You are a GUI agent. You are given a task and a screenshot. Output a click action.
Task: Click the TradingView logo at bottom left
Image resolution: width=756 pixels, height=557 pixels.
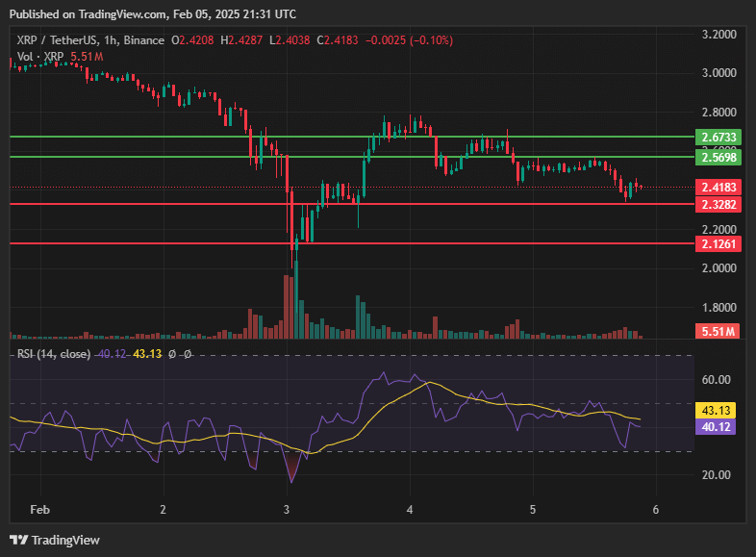coord(55,540)
